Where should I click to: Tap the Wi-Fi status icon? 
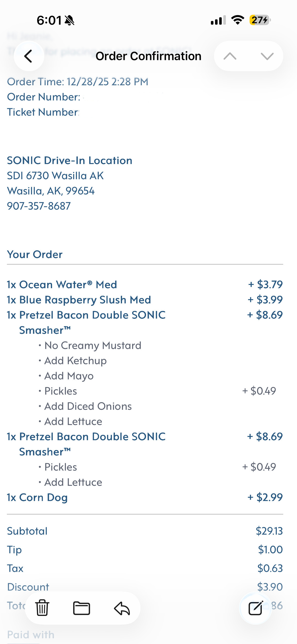click(237, 20)
